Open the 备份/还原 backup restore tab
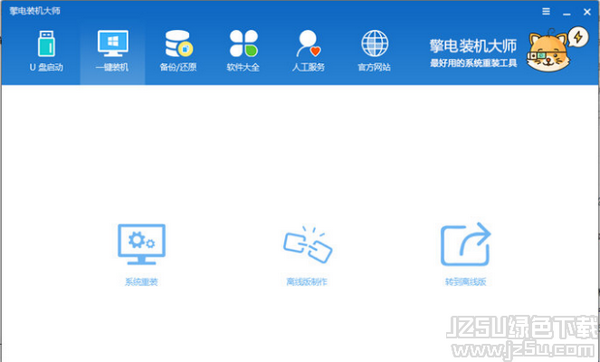The image size is (600, 362). [x=178, y=52]
